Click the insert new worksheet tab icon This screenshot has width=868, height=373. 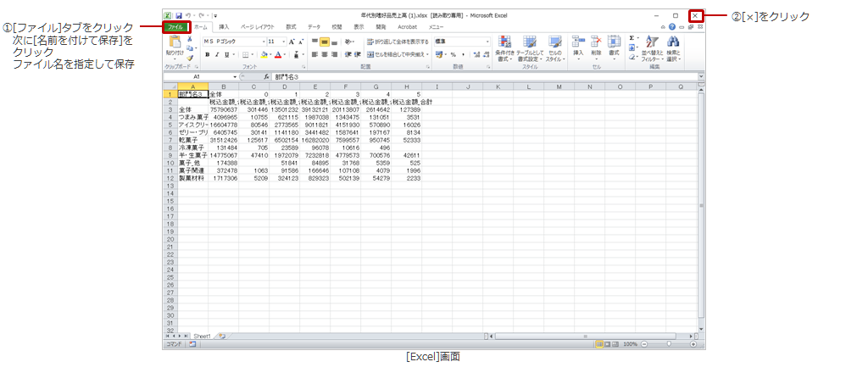coord(221,336)
